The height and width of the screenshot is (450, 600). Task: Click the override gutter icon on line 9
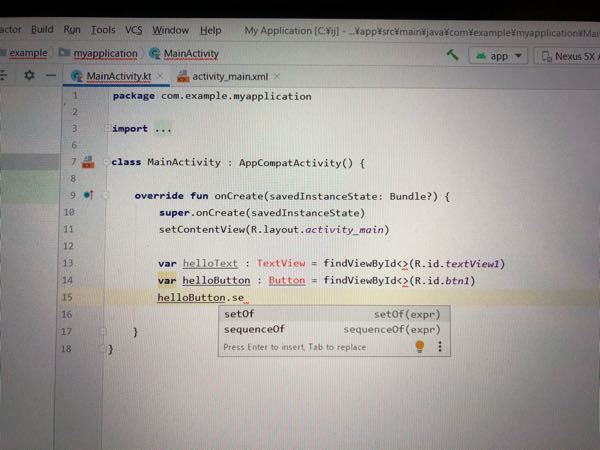88,196
